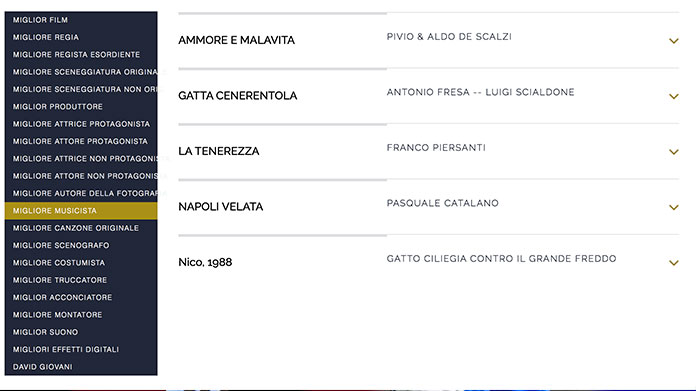
Task: Select Migliore Scenografo in sidebar
Action: [81, 245]
